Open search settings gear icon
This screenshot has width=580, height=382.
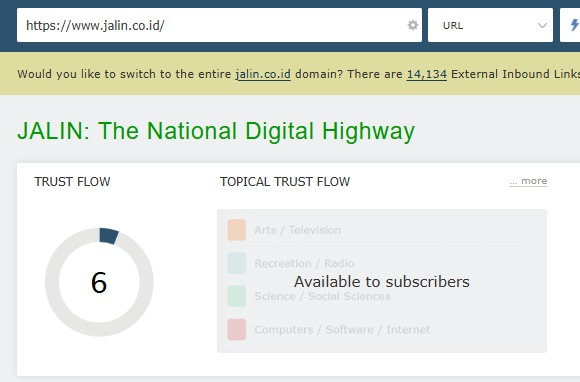(x=413, y=25)
